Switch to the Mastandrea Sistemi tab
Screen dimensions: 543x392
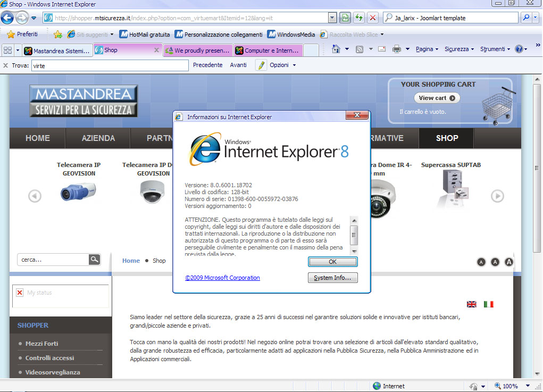pos(57,51)
